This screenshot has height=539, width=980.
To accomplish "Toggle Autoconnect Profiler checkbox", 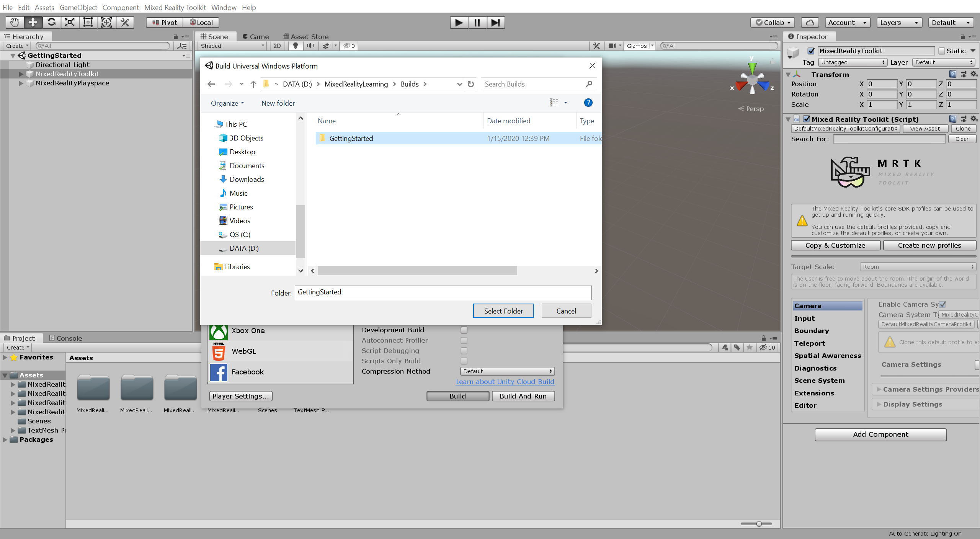I will coord(464,340).
